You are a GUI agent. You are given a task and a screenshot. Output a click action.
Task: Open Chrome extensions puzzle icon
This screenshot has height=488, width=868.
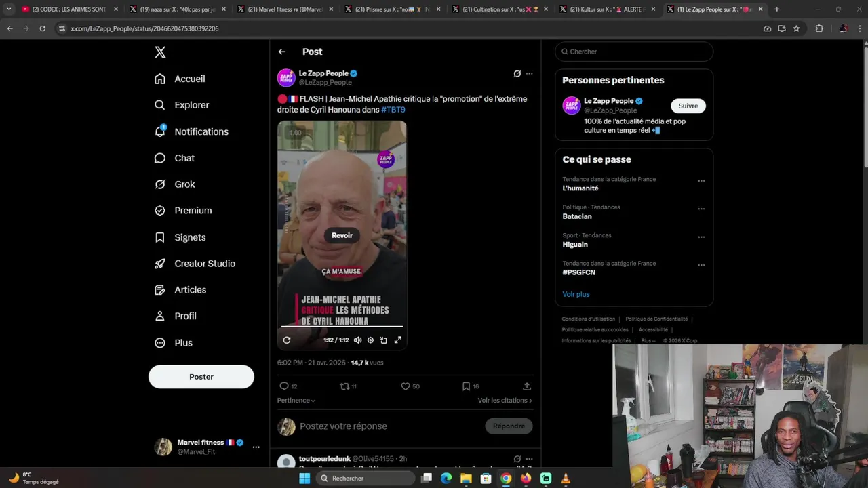tap(819, 28)
